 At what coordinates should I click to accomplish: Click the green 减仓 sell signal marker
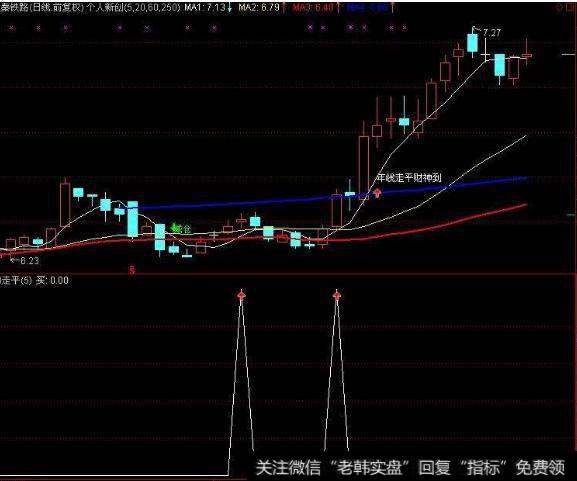coord(182,229)
